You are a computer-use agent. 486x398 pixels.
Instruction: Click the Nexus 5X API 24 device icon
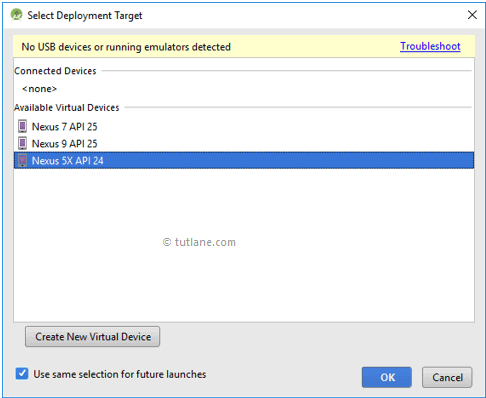[22, 160]
